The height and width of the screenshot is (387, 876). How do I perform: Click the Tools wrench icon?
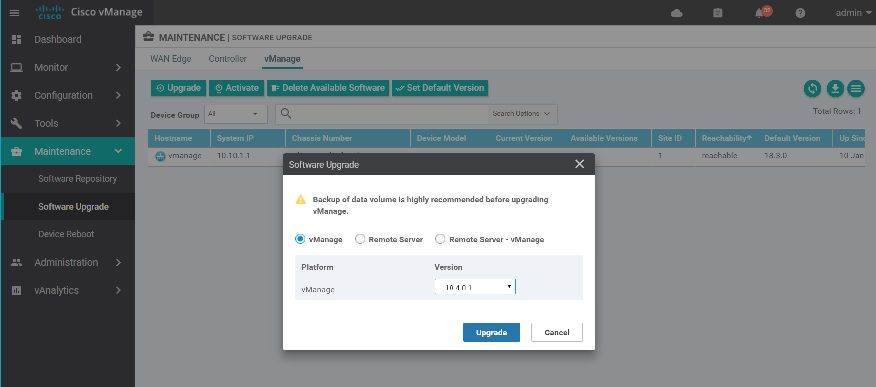click(16, 123)
